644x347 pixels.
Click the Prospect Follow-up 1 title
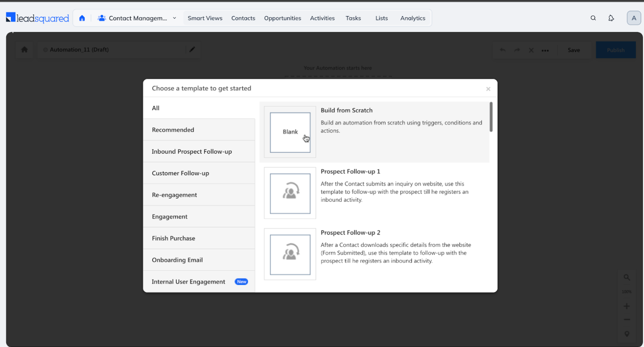tap(350, 171)
